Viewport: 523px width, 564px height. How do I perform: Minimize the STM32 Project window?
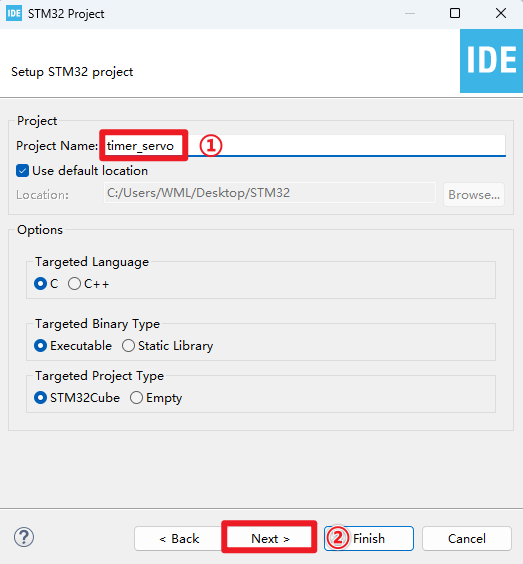(410, 13)
